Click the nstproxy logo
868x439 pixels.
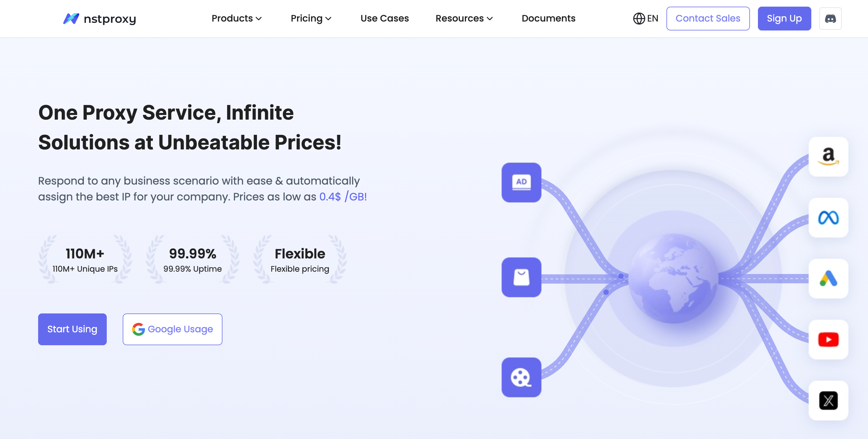(100, 19)
